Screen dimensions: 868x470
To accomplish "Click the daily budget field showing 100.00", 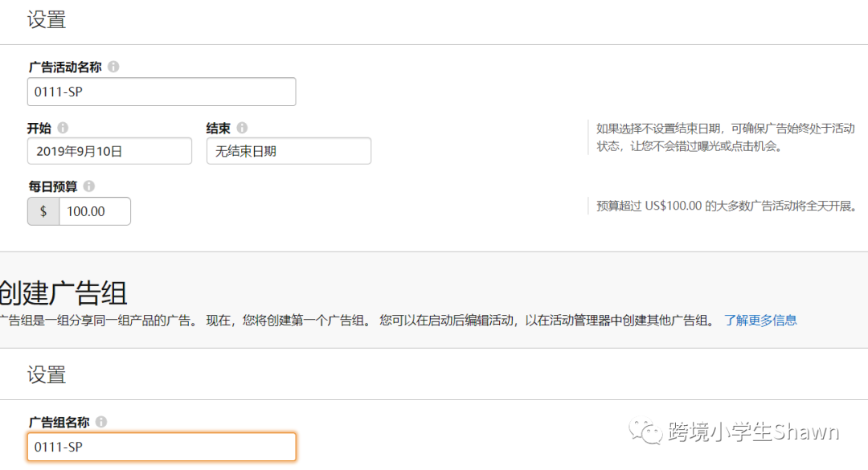I will pos(94,211).
